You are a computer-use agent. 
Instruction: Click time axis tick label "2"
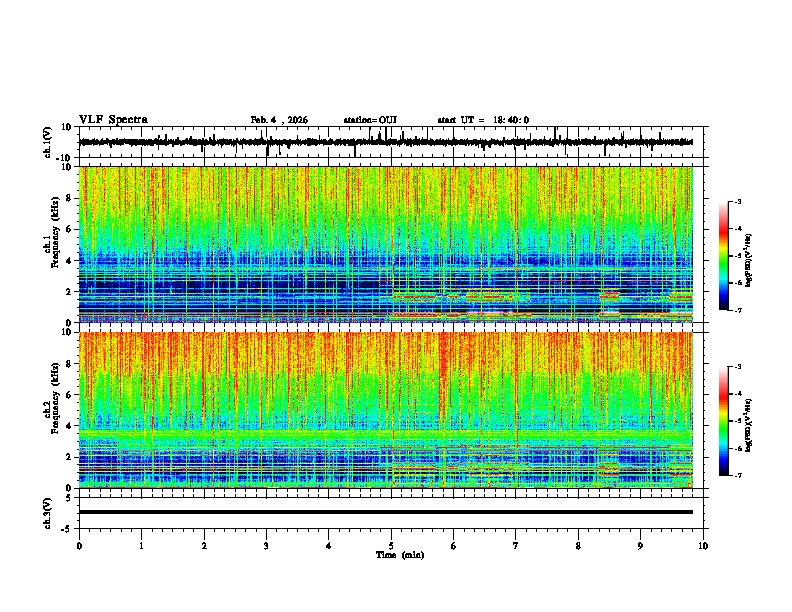[x=204, y=546]
